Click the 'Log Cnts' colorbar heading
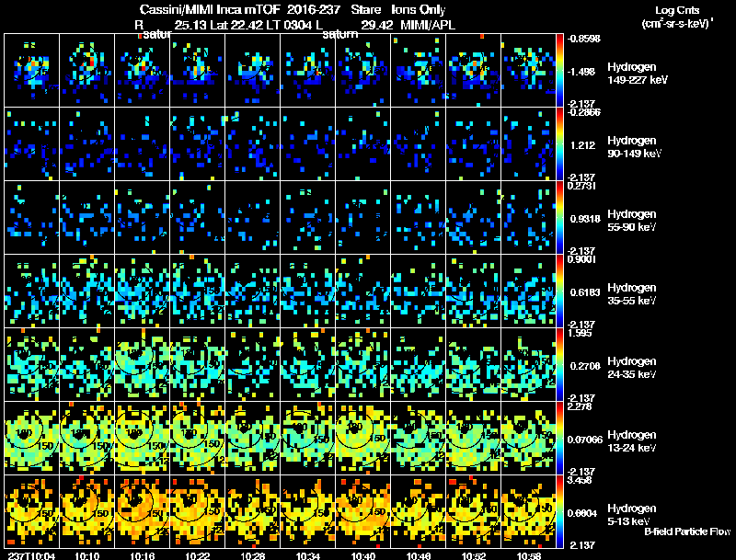Viewport: 736px width, 560px height. coord(677,10)
